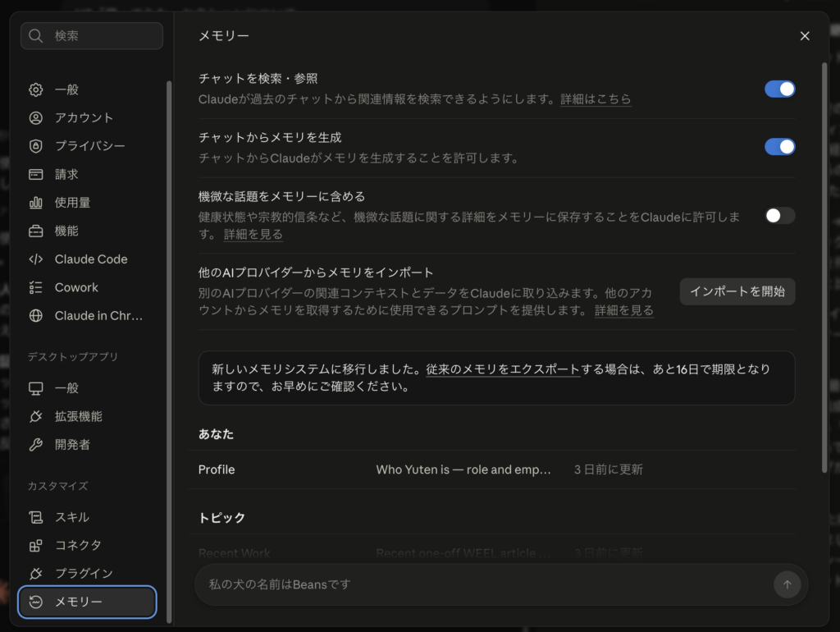Click the 使用量 bar chart icon

(36, 203)
